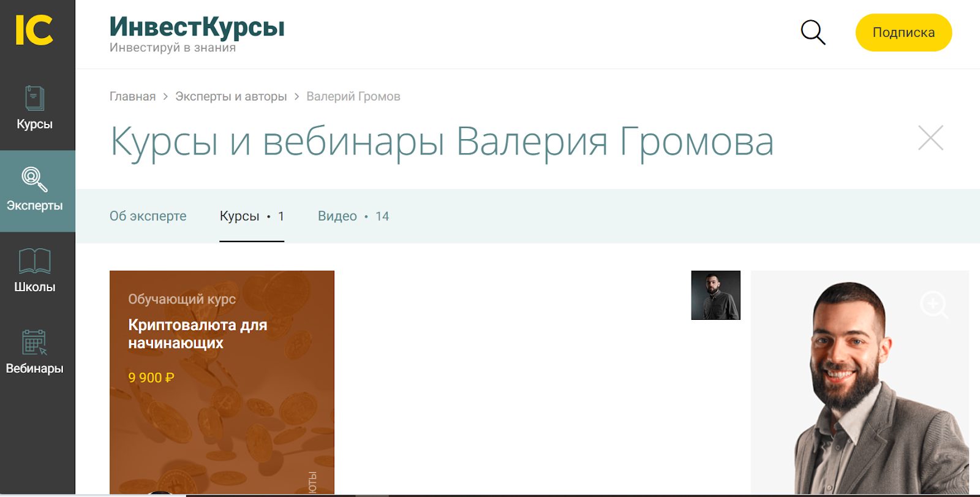The width and height of the screenshot is (980, 497).
Task: Open Курсы section in sidebar
Action: [34, 108]
